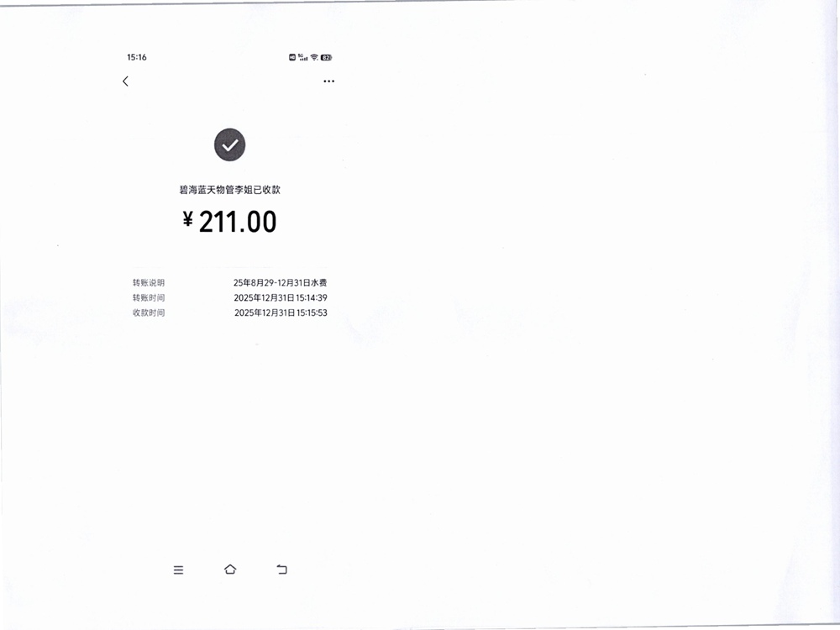The width and height of the screenshot is (840, 630).
Task: Select the transfer time 15:14:39 value
Action: point(312,298)
